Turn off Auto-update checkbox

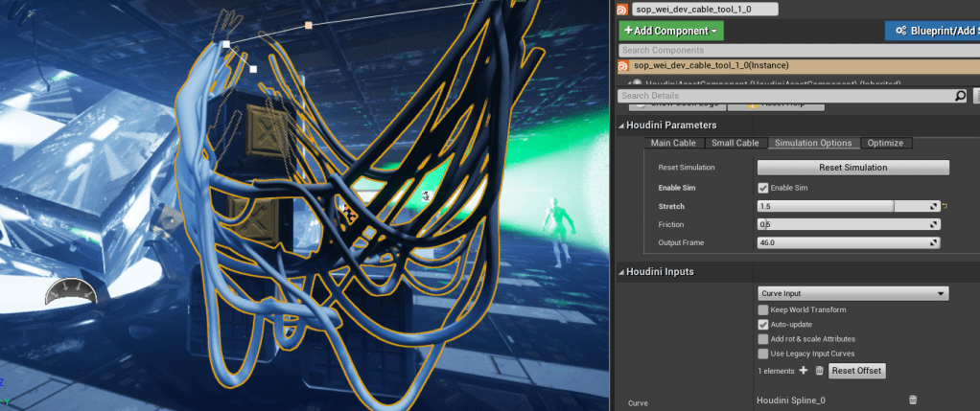763,325
